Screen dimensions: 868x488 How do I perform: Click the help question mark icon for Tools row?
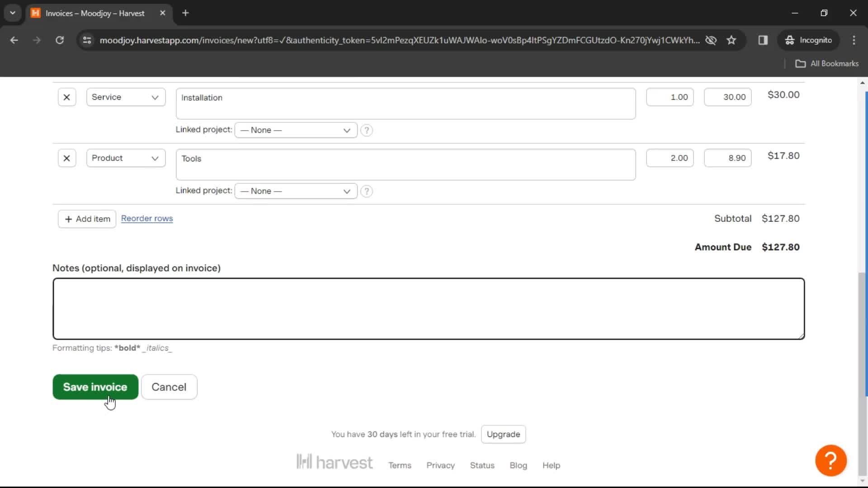[367, 191]
